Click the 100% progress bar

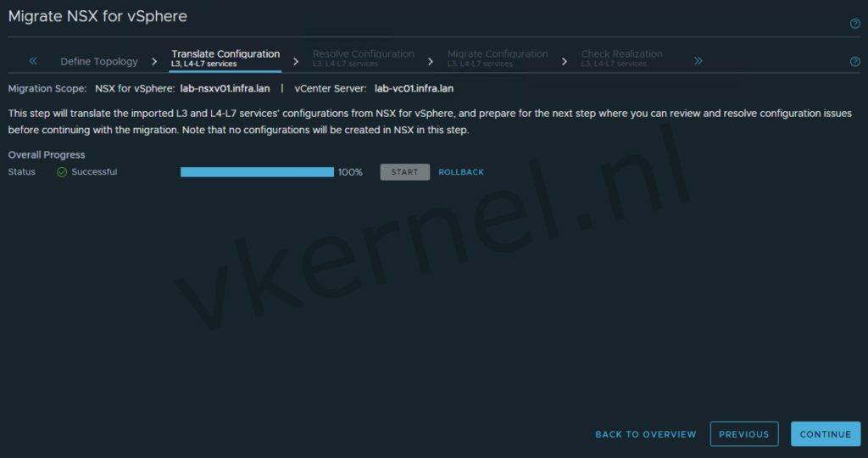(257, 172)
